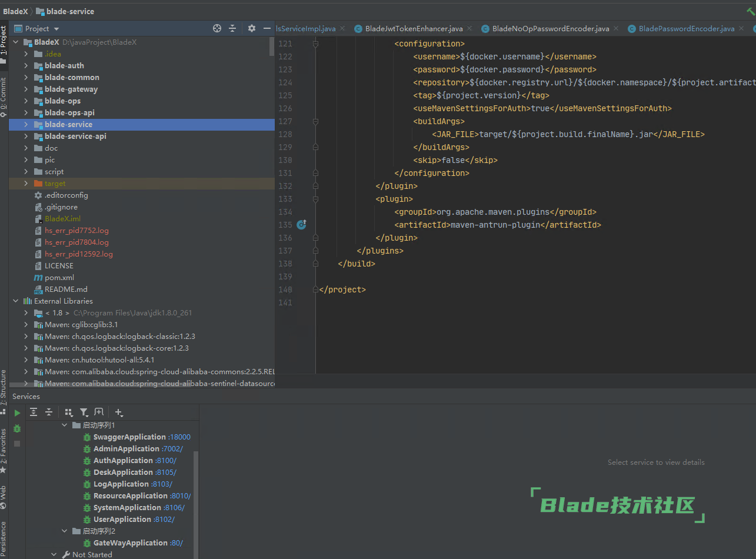This screenshot has width=756, height=559.
Task: Click the gutter override marker at line 135
Action: pos(302,224)
